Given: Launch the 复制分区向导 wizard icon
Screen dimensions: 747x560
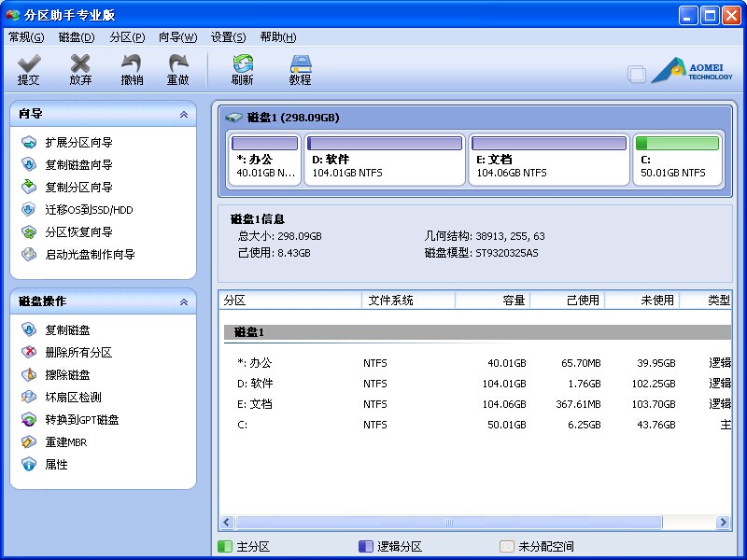Looking at the screenshot, I should tap(29, 188).
